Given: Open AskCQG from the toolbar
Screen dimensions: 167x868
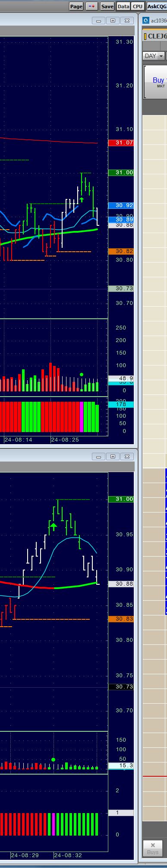Looking at the screenshot, I should (x=157, y=6).
